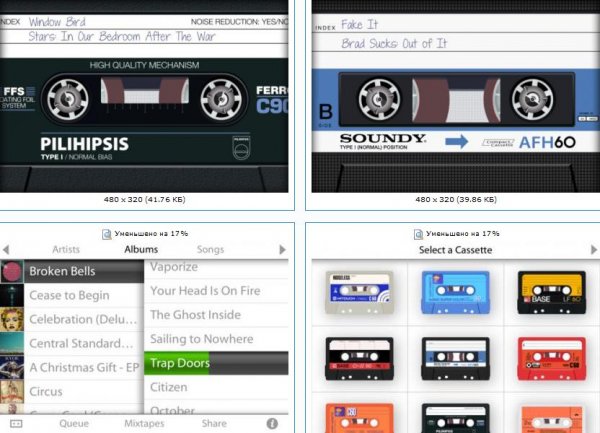Click the left arrow beside Artists

pyautogui.click(x=6, y=250)
